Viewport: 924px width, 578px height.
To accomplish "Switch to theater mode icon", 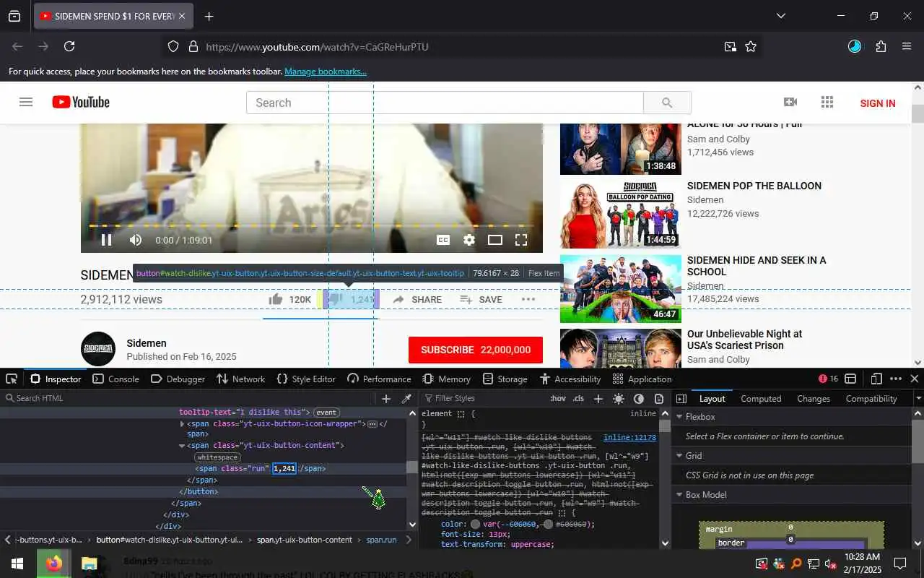I will click(x=495, y=240).
